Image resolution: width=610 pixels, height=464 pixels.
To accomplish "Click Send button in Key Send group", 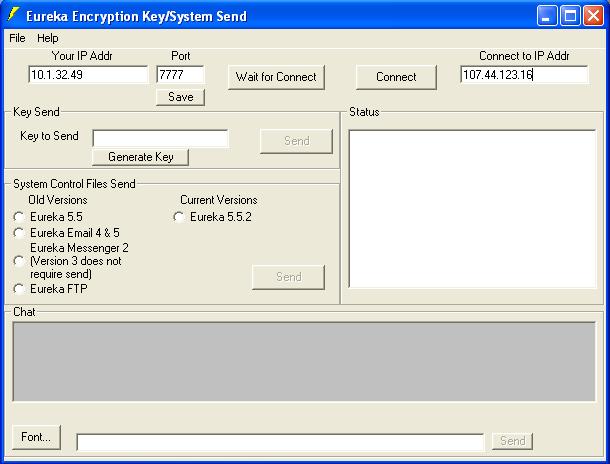I will click(296, 141).
